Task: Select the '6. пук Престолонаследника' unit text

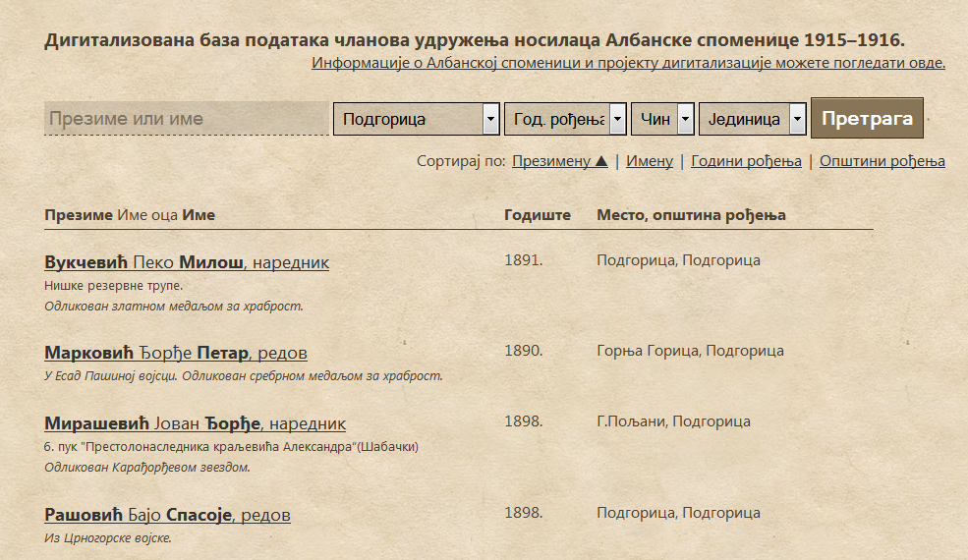Action: point(232,447)
